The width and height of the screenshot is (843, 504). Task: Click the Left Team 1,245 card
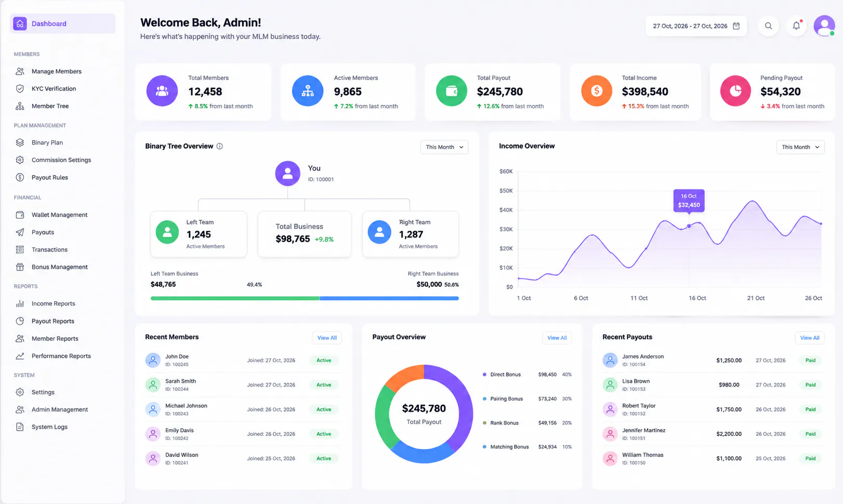tap(199, 234)
